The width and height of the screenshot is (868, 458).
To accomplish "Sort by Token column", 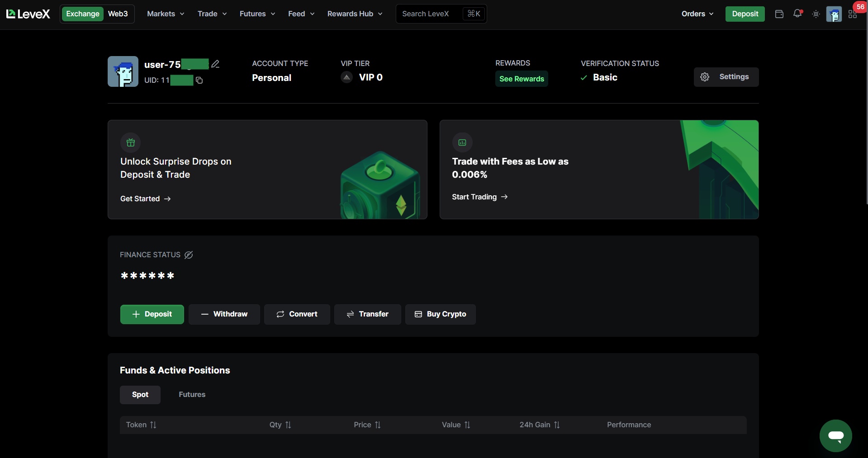I will [141, 425].
